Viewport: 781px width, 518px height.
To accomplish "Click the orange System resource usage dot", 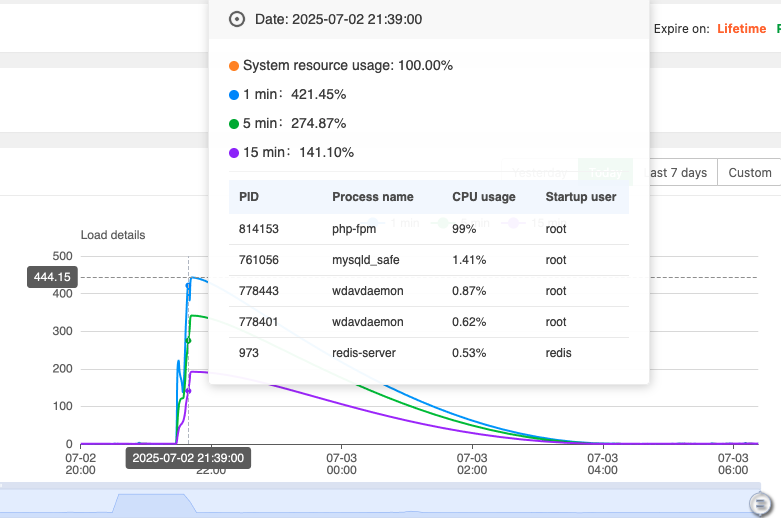I will pyautogui.click(x=234, y=66).
